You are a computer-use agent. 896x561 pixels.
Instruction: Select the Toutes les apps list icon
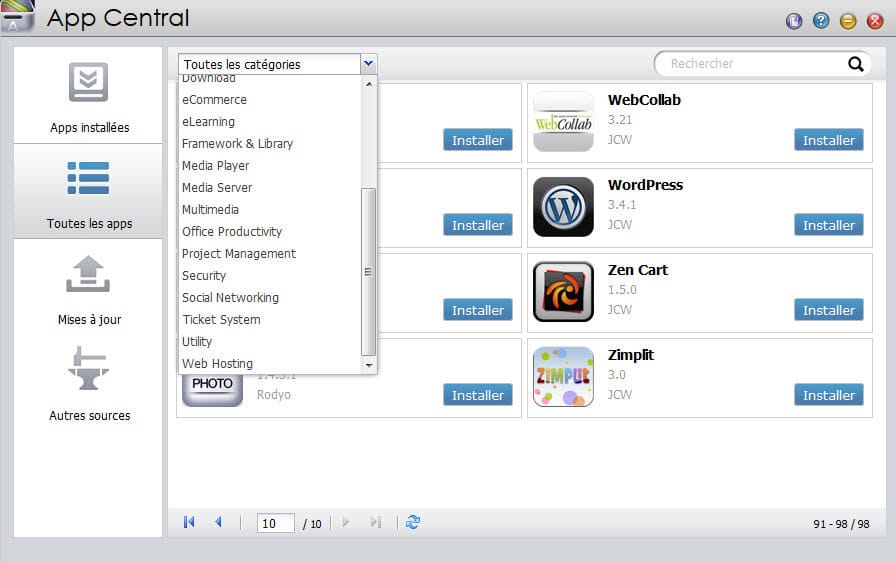click(89, 178)
